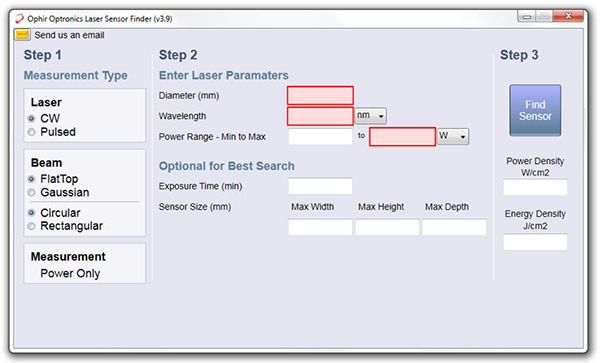Open the wavelength unit nm dropdown
This screenshot has height=363, width=600.
(370, 116)
